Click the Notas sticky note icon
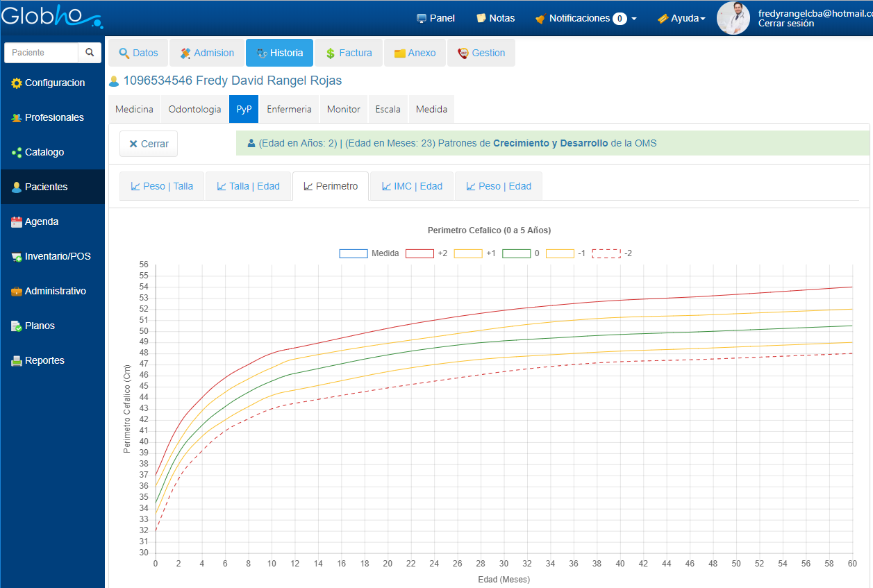 (481, 18)
